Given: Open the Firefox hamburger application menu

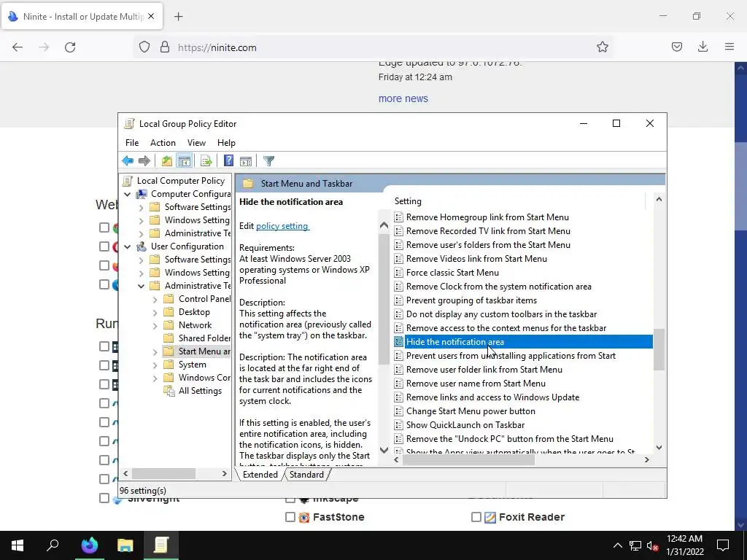Looking at the screenshot, I should coord(729,47).
